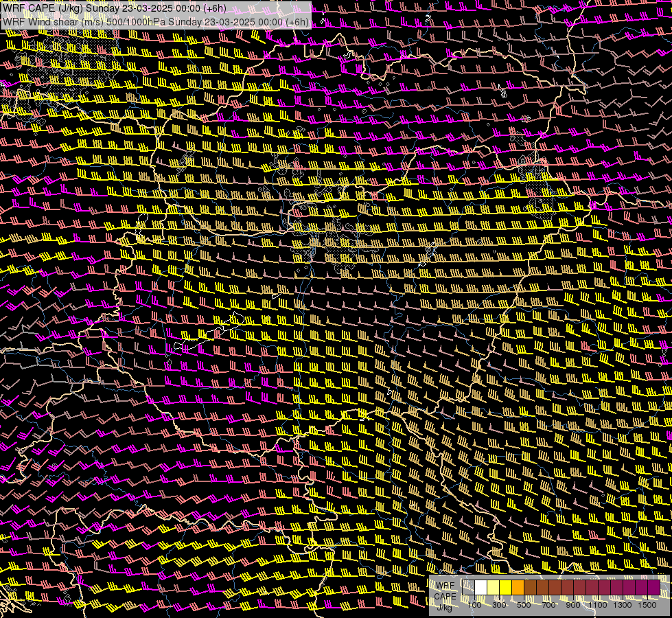This screenshot has height=618, width=672.
Task: Click the white CAPE 100 legend swatch
Action: pos(481,588)
